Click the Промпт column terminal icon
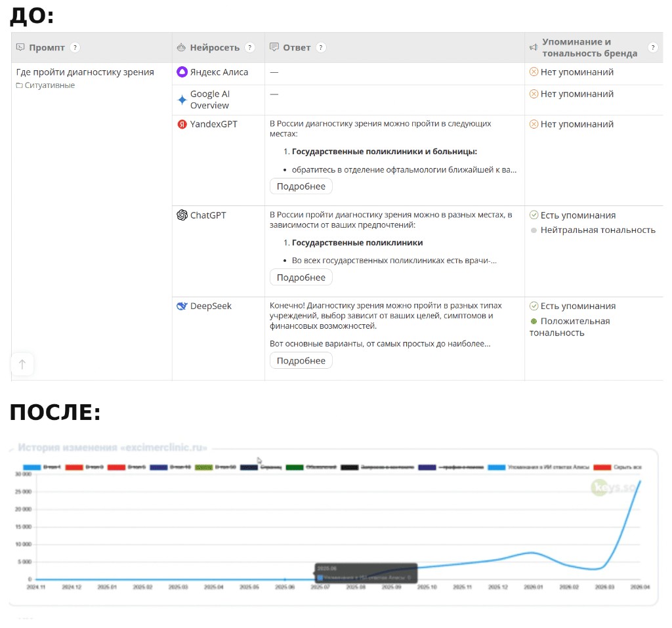The width and height of the screenshot is (672, 628). click(x=20, y=47)
